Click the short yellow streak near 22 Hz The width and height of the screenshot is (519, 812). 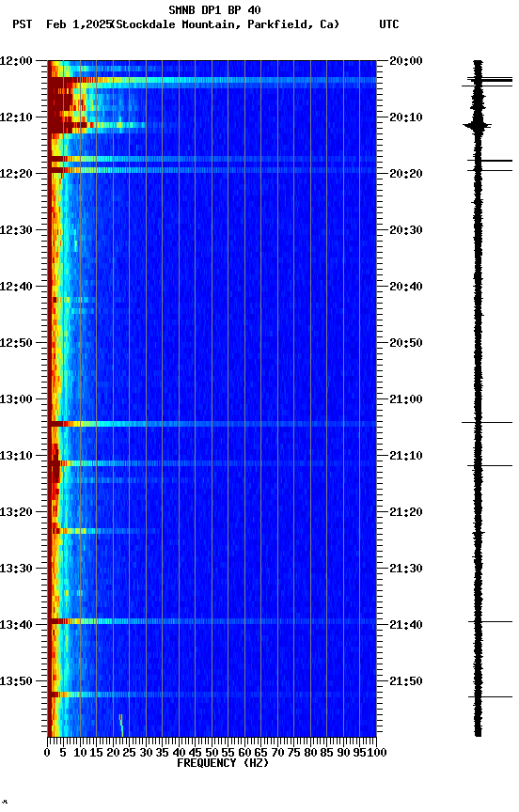121,725
